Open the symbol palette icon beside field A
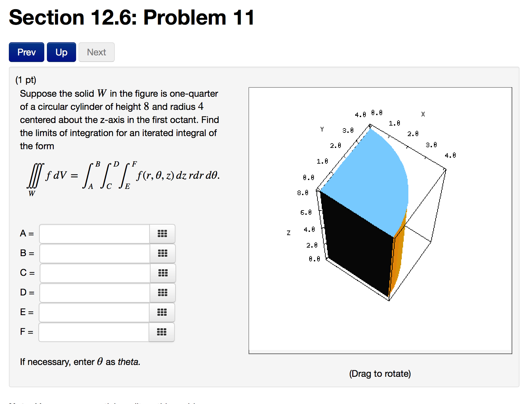Viewport: 532px width, 404px height. click(163, 234)
